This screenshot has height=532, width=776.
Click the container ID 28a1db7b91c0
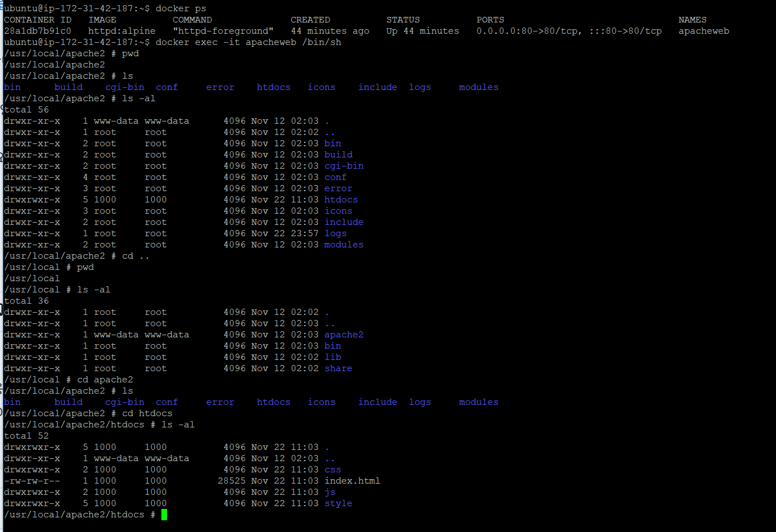[38, 31]
